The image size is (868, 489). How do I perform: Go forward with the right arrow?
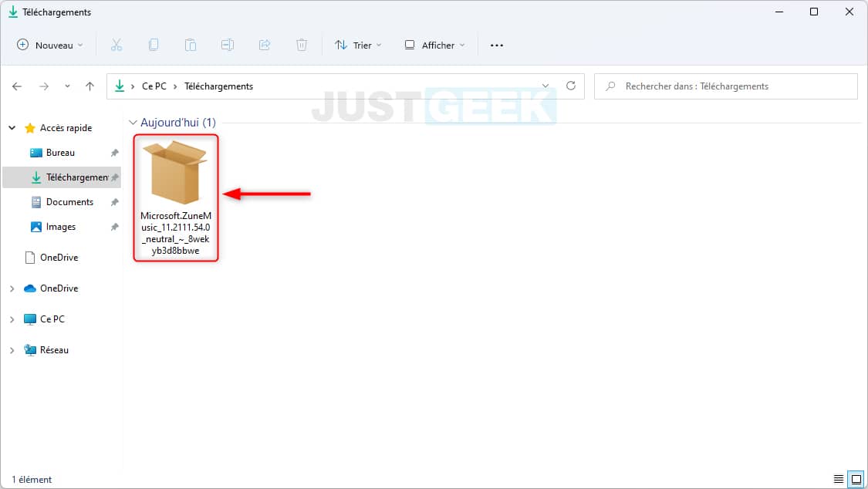44,86
